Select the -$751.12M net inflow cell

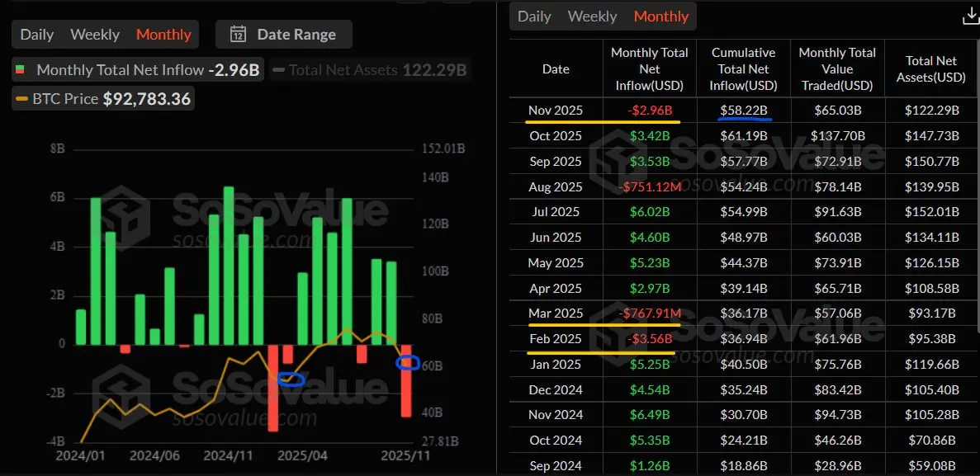coord(650,186)
